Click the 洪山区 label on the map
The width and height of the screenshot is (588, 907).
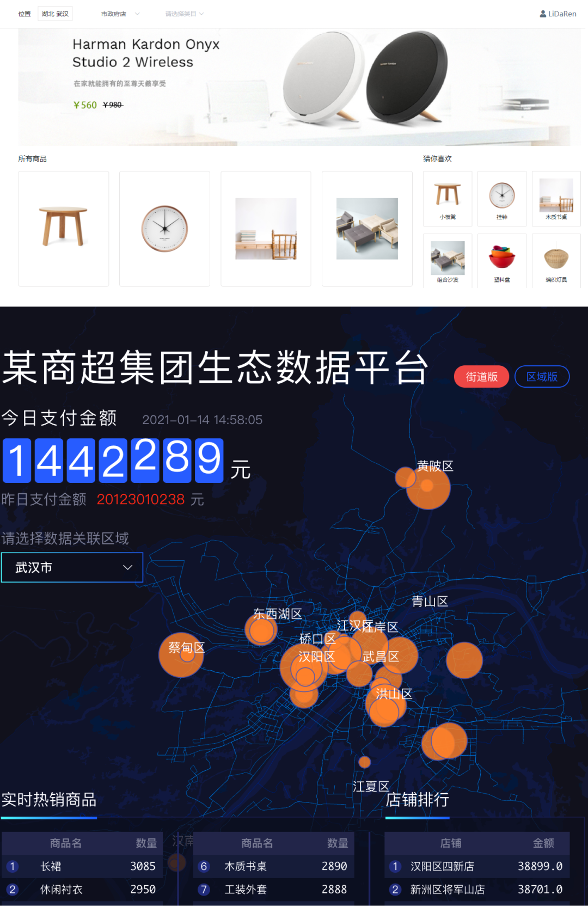pos(394,694)
